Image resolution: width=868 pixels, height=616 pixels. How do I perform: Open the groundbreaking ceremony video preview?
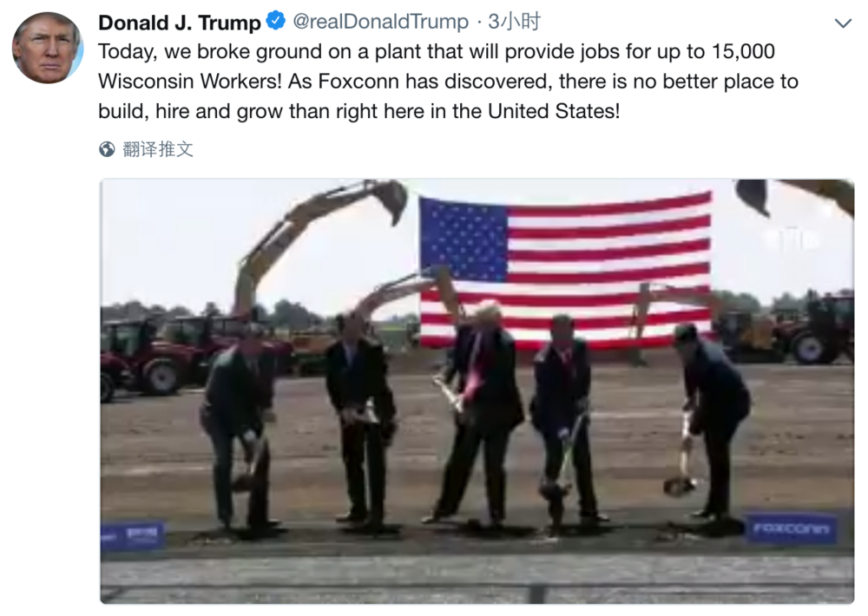pos(477,390)
